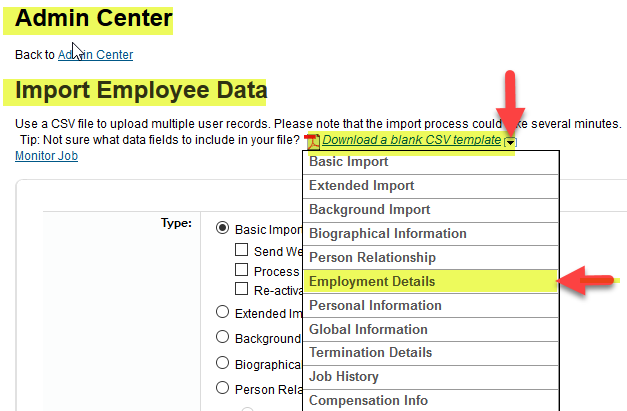
Task: Expand the CSV template dropdown arrow
Action: coord(510,142)
